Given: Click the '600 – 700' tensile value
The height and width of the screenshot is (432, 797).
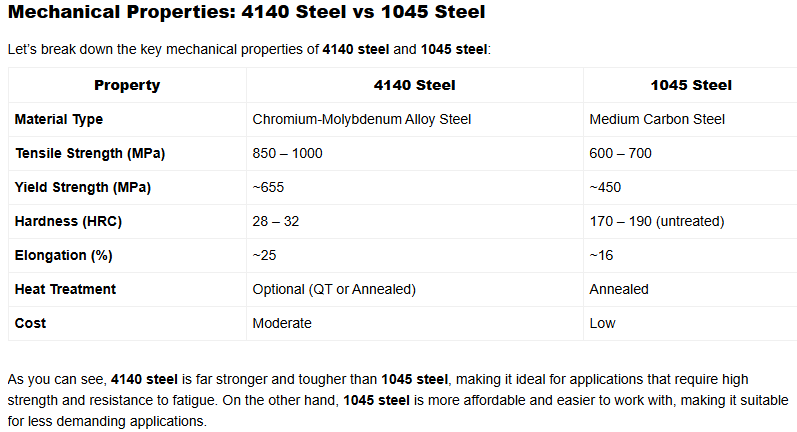Looking at the screenshot, I should pos(620,154).
